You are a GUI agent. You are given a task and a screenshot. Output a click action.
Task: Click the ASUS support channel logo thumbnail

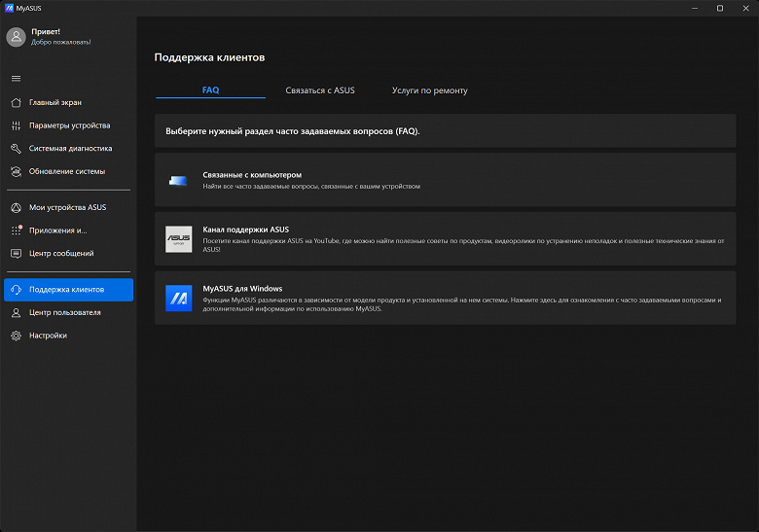pos(179,239)
